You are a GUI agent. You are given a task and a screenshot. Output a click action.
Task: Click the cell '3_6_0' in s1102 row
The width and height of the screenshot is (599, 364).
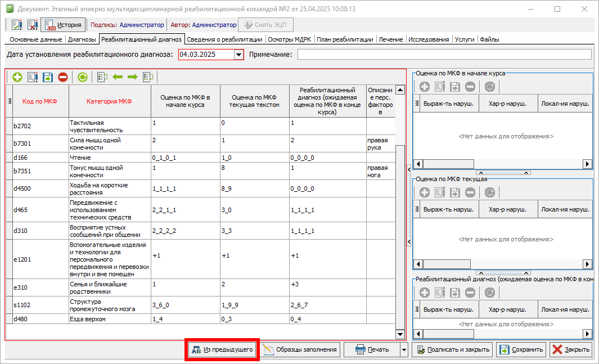[185, 305]
